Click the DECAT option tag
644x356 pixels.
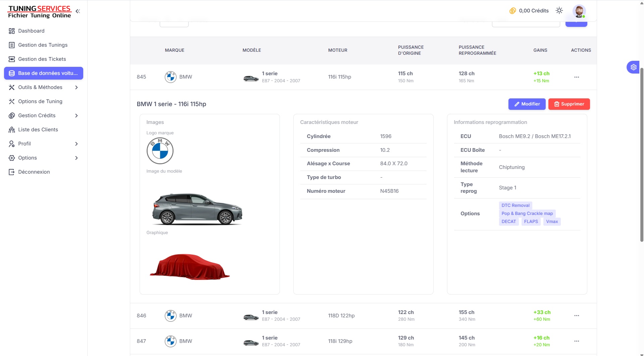tap(509, 221)
